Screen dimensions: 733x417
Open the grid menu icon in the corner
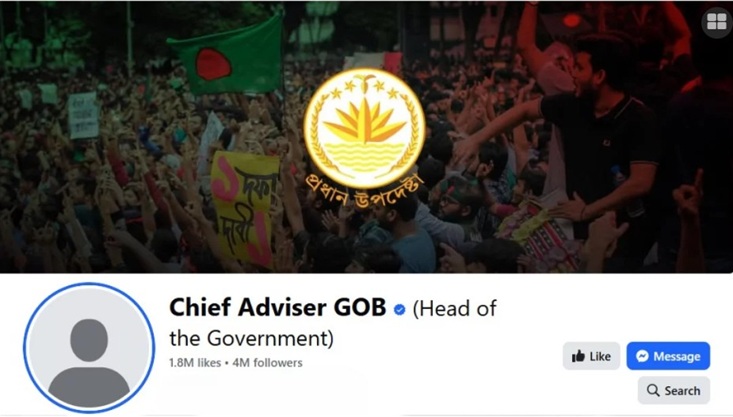[x=716, y=22]
